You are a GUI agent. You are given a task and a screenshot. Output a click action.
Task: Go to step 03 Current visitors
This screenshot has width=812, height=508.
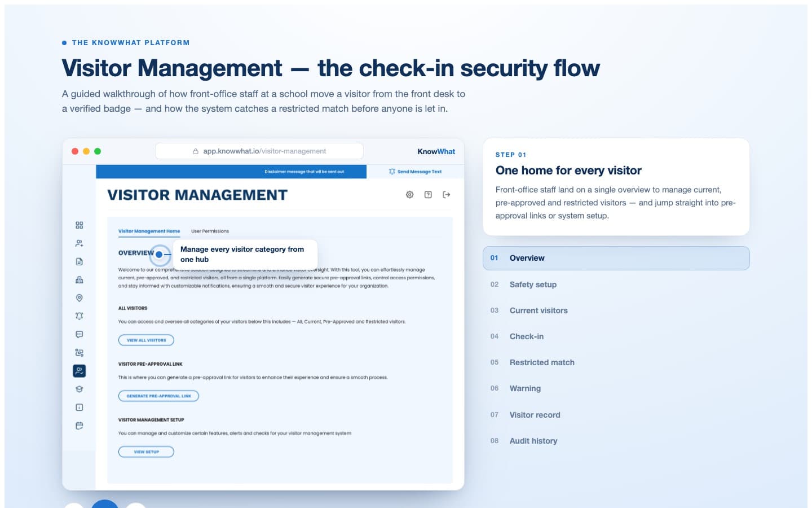pos(616,310)
